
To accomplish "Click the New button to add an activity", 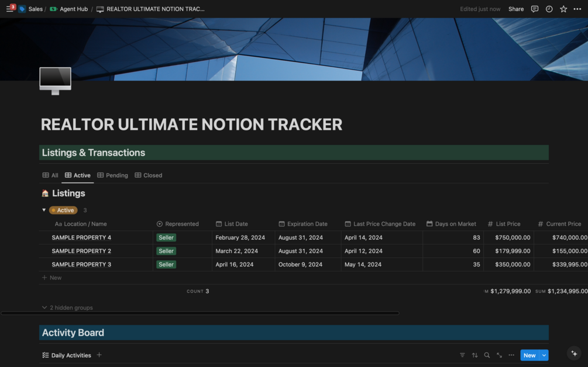I will pos(529,355).
